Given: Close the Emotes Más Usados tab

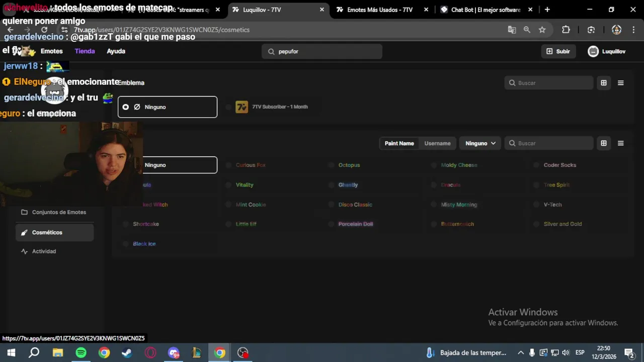Looking at the screenshot, I should click(x=426, y=10).
